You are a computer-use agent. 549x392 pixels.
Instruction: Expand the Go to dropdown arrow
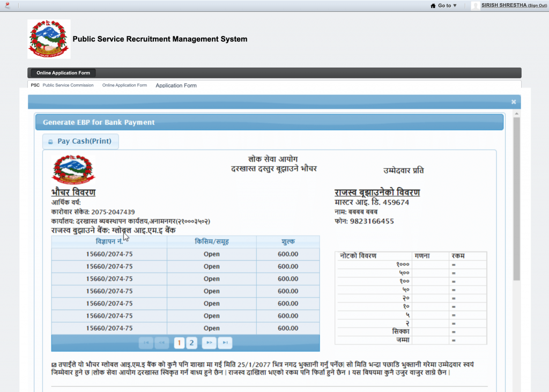(x=455, y=5)
